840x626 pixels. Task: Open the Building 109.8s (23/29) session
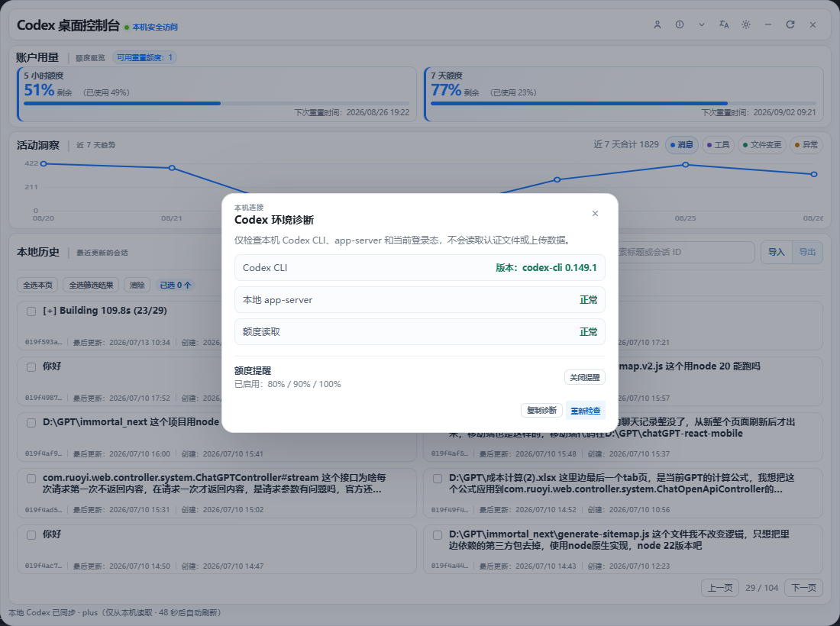pyautogui.click(x=105, y=311)
